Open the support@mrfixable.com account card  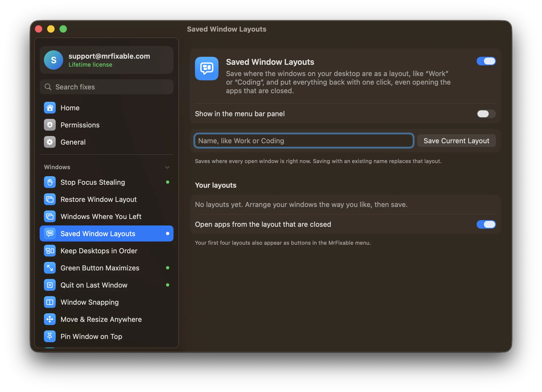[107, 60]
